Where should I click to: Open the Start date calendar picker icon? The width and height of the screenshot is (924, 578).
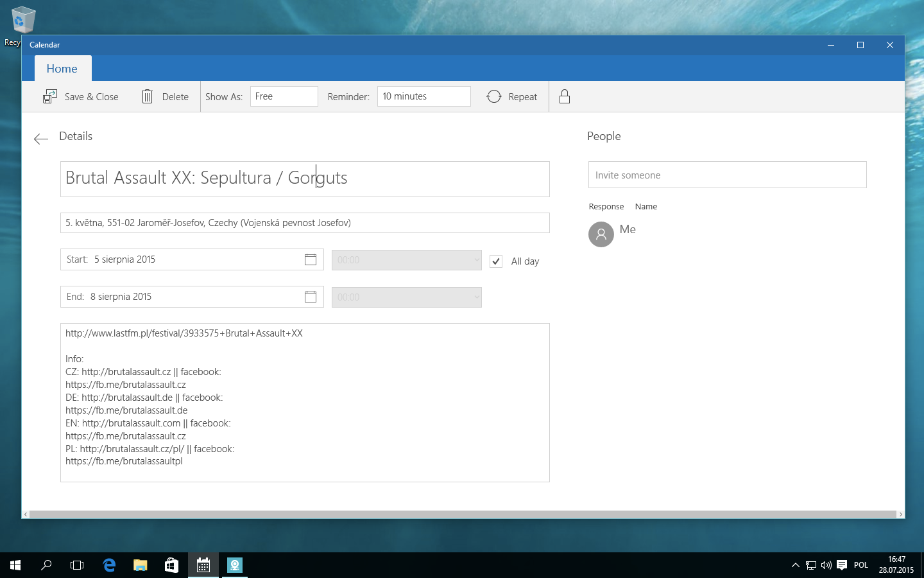(311, 259)
